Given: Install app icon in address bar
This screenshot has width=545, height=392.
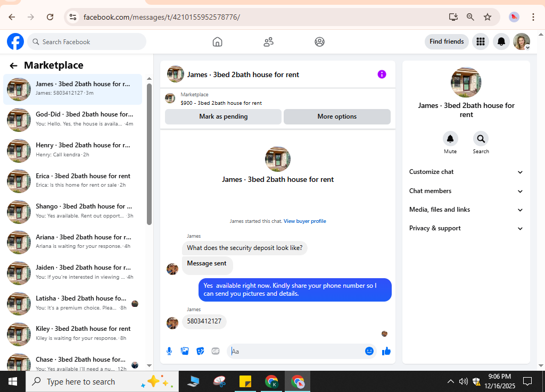Looking at the screenshot, I should click(x=453, y=17).
